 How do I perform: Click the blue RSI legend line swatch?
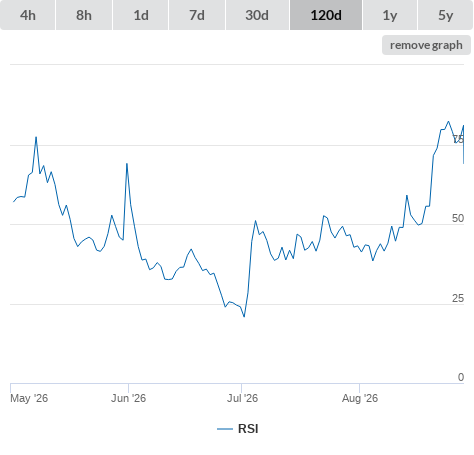(225, 429)
